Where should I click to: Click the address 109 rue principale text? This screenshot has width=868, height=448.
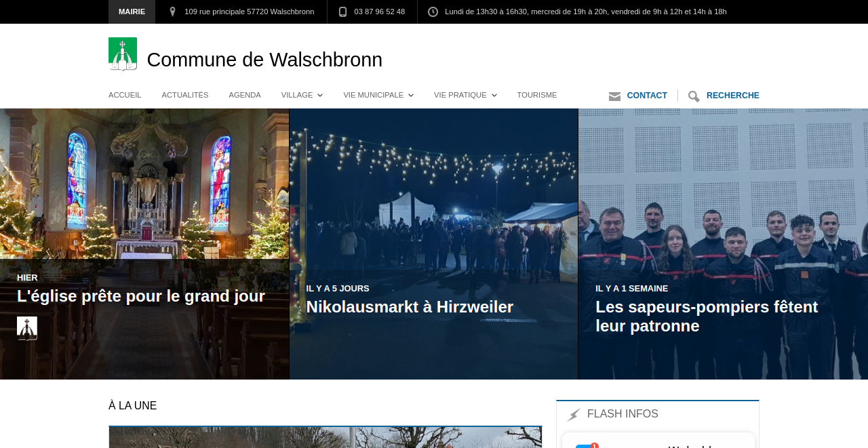tap(250, 12)
